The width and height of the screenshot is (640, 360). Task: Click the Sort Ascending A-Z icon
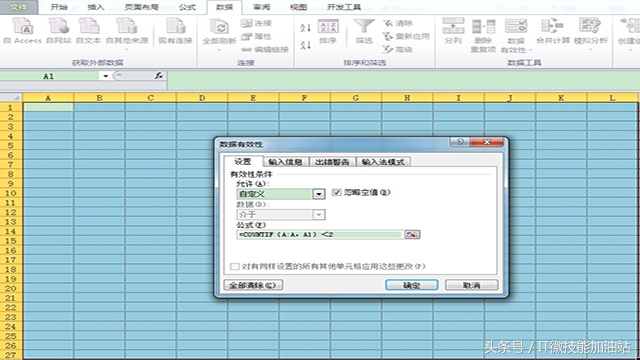[x=305, y=28]
